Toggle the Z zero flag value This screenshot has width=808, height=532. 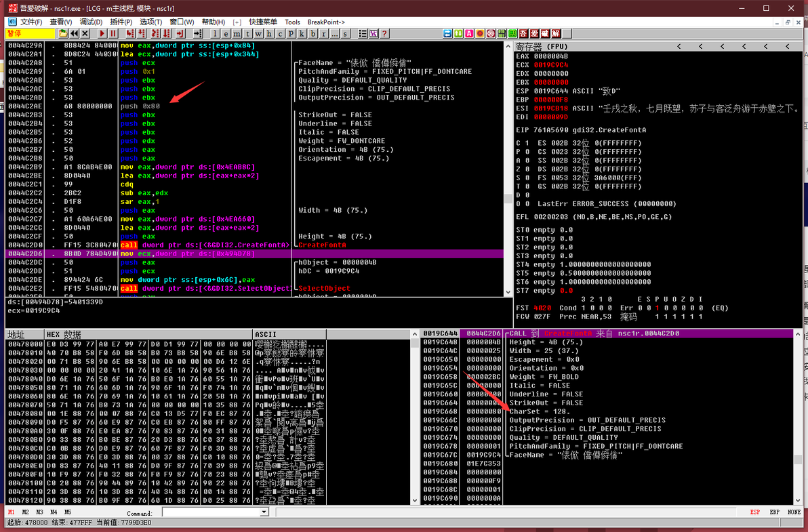click(527, 169)
